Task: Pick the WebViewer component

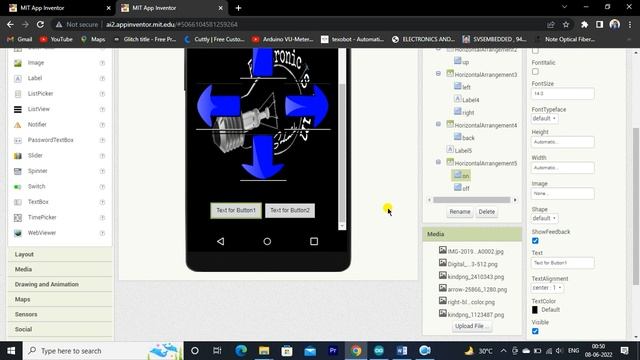Action: coord(42,233)
